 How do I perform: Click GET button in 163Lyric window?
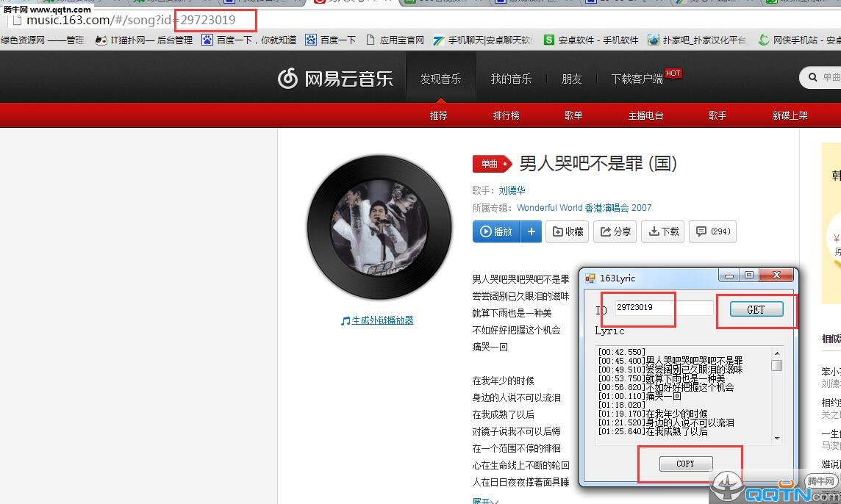756,309
